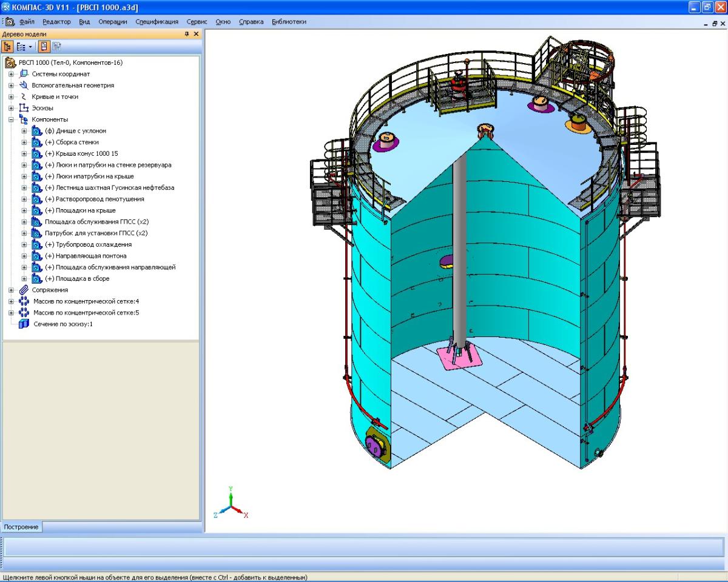728x582 pixels.
Task: Click the Эскизы sketch icon
Action: pos(24,108)
